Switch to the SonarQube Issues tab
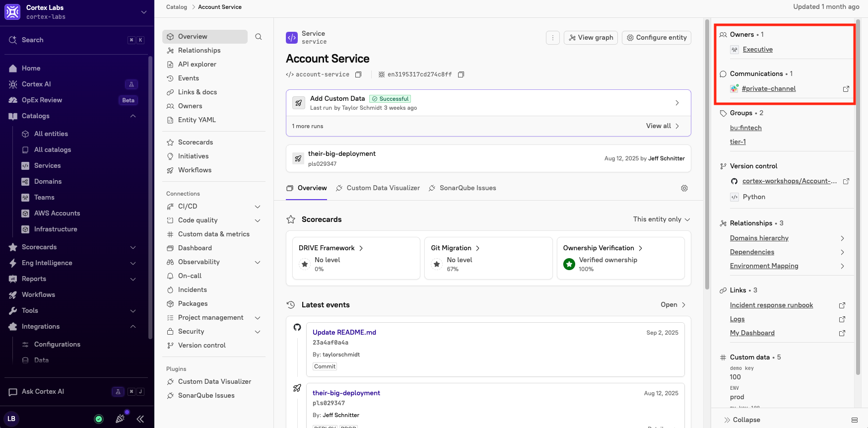 tap(463, 188)
